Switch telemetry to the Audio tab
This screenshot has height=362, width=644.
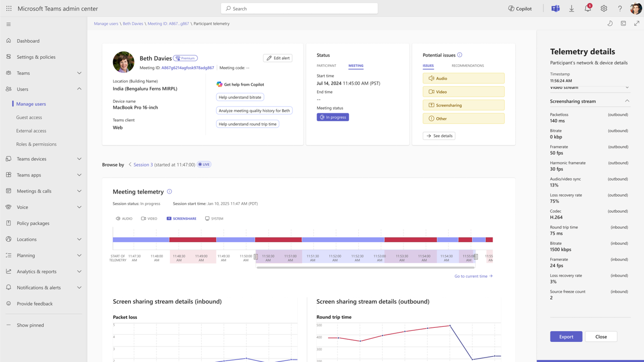pyautogui.click(x=124, y=219)
